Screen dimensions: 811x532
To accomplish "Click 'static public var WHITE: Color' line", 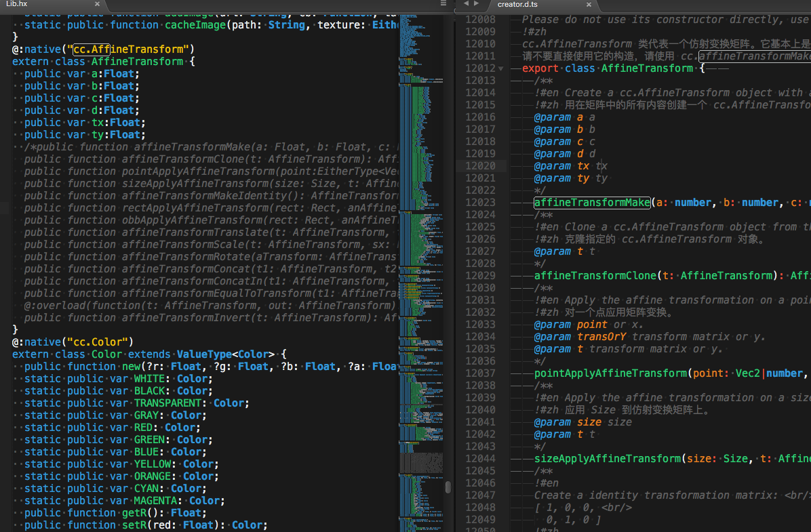I will click(119, 379).
